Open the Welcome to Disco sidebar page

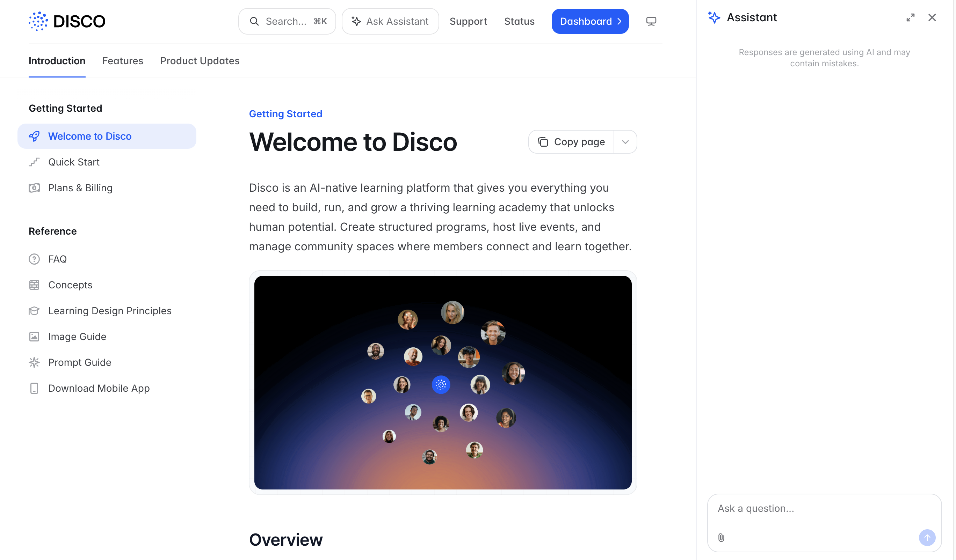pyautogui.click(x=107, y=136)
